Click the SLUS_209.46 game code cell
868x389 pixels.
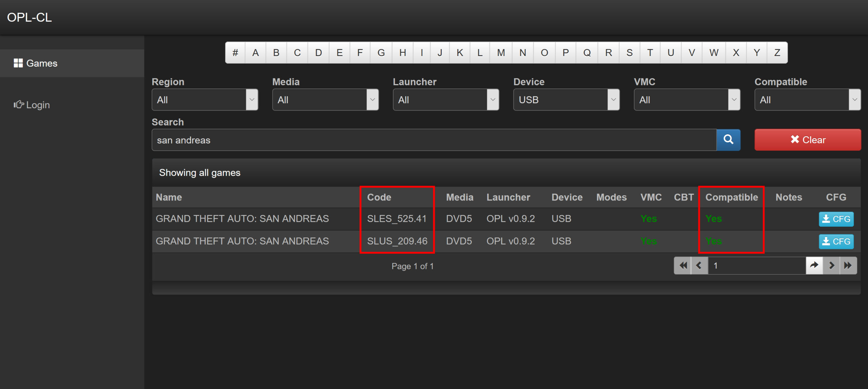[x=397, y=241]
